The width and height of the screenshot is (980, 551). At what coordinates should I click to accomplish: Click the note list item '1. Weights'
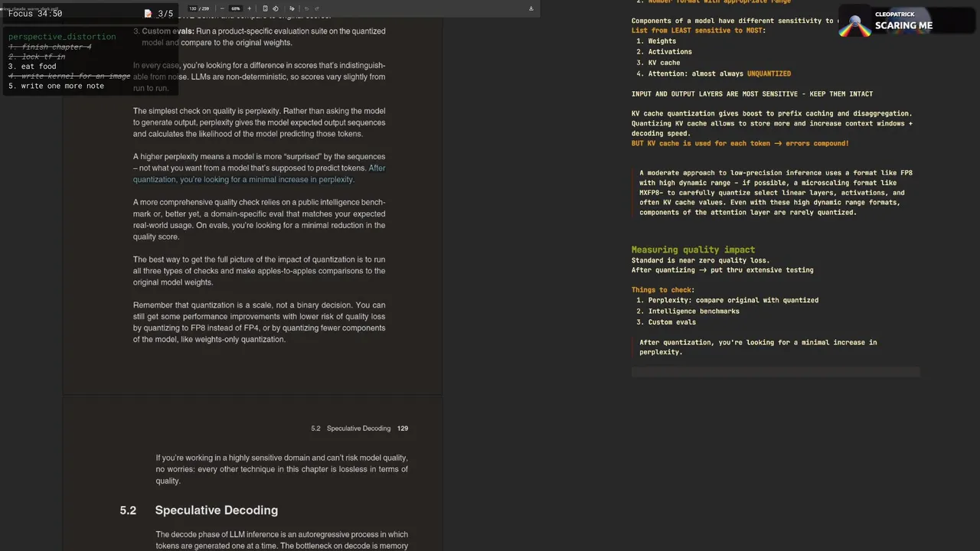[x=656, y=41]
